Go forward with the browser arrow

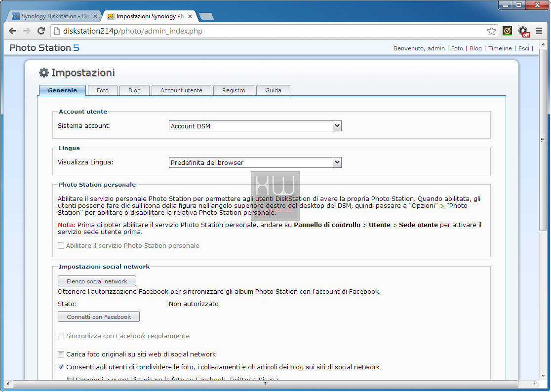pos(27,31)
